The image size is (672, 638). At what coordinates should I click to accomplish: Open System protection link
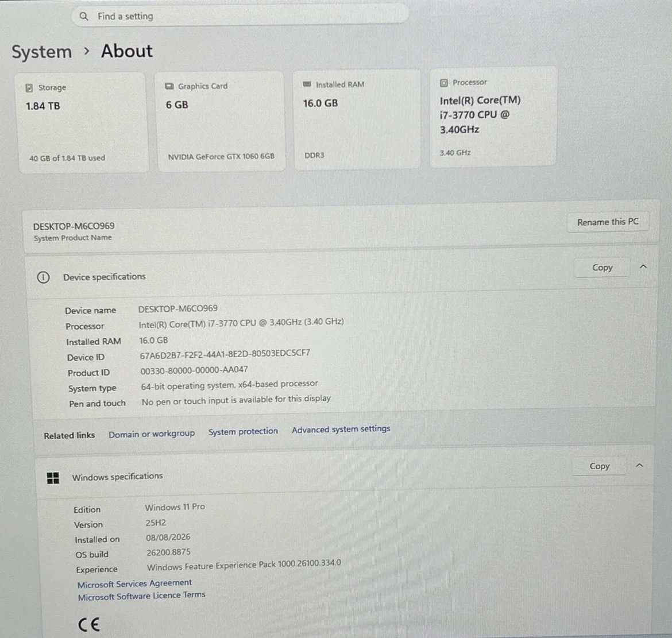[x=243, y=431]
